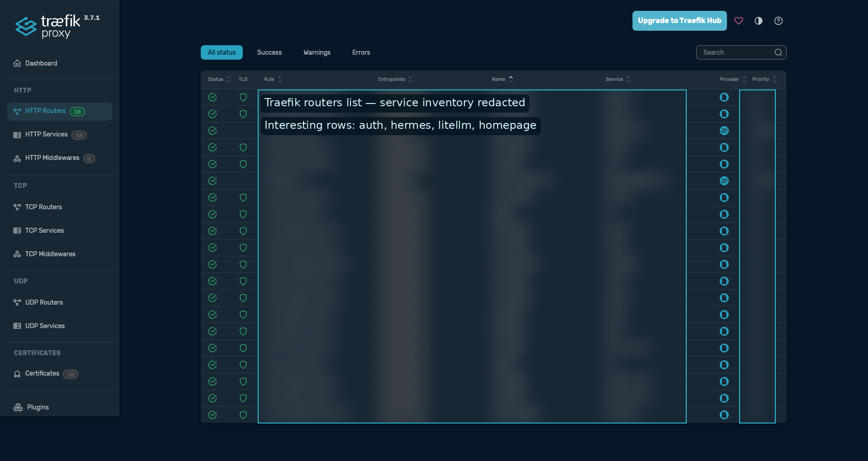
Task: Click the Certificates ribbon icon
Action: (x=17, y=374)
